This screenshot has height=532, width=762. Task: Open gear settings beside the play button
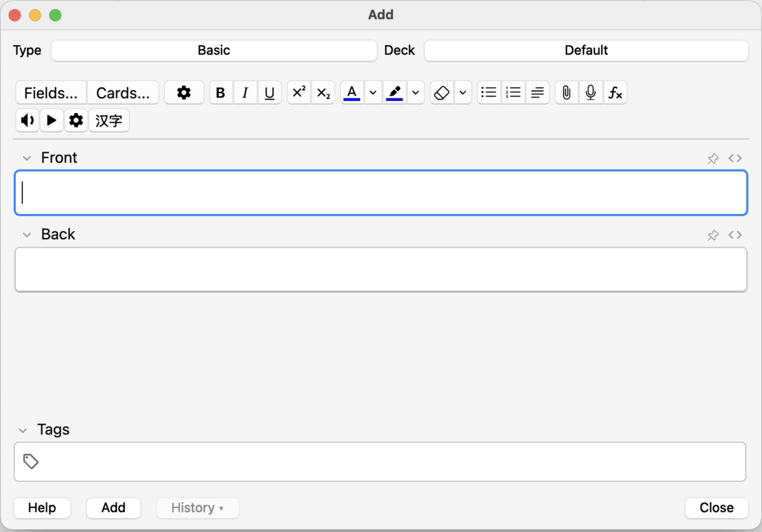(76, 120)
